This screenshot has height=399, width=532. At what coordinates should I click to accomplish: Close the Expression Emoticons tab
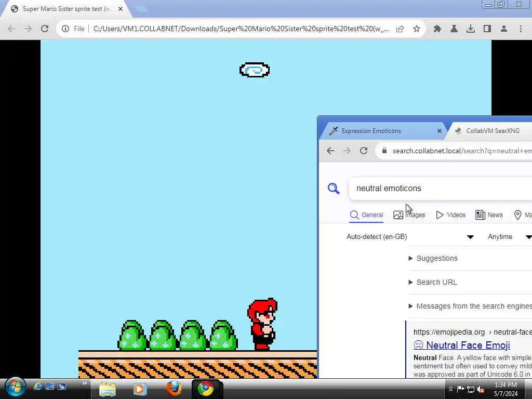(440, 131)
